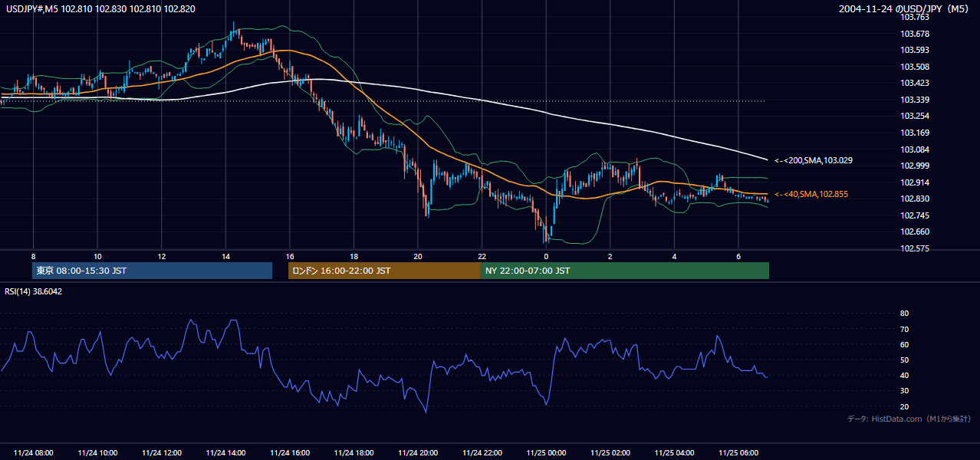980x460 pixels.
Task: Click the 103.508 price axis label
Action: [x=915, y=67]
